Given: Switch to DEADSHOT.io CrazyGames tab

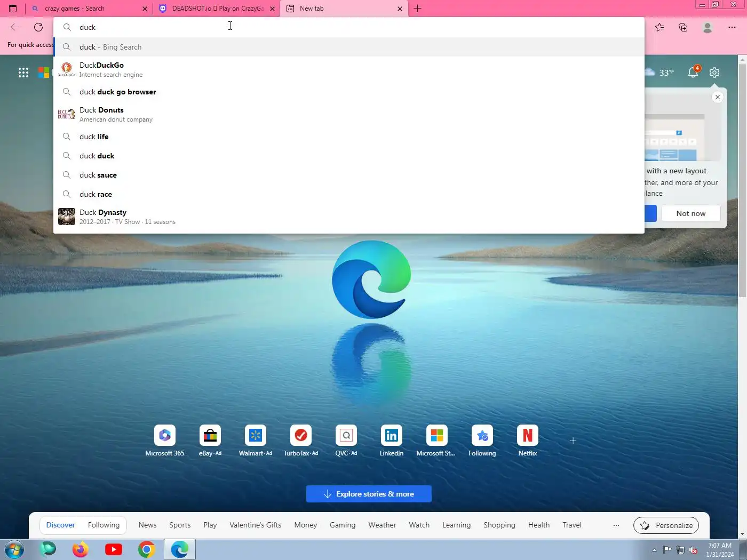Looking at the screenshot, I should pos(216,9).
